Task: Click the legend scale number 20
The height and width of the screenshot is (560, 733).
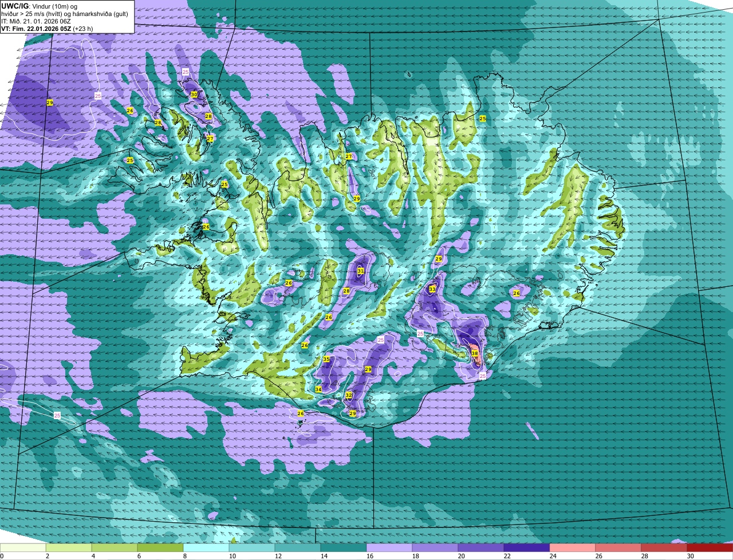Action: [x=462, y=556]
